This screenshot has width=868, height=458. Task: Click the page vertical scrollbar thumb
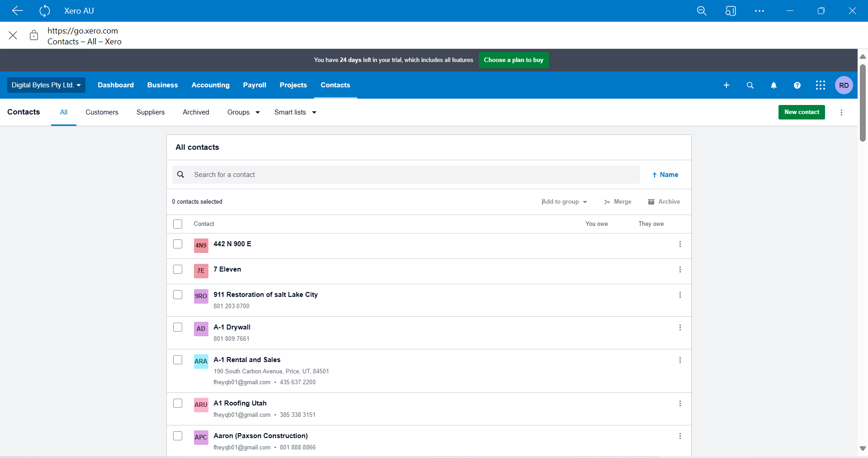pos(863,103)
